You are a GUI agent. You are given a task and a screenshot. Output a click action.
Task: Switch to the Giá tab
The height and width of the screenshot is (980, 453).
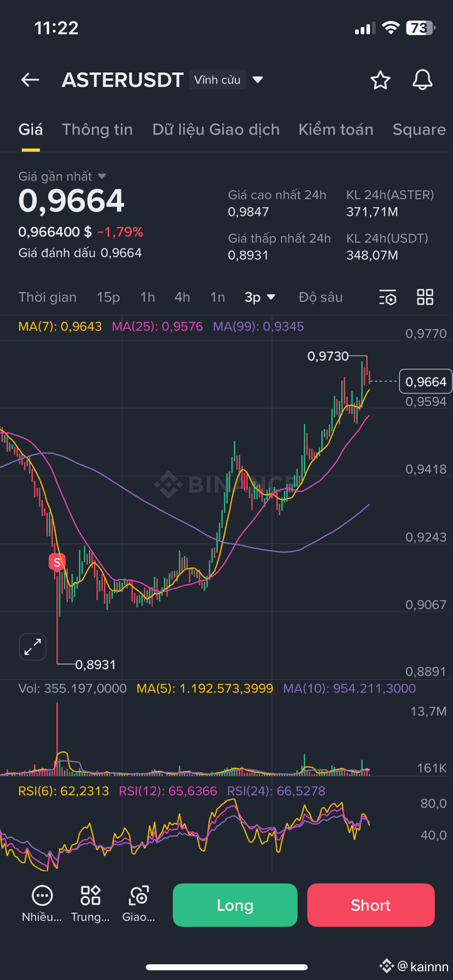(31, 130)
